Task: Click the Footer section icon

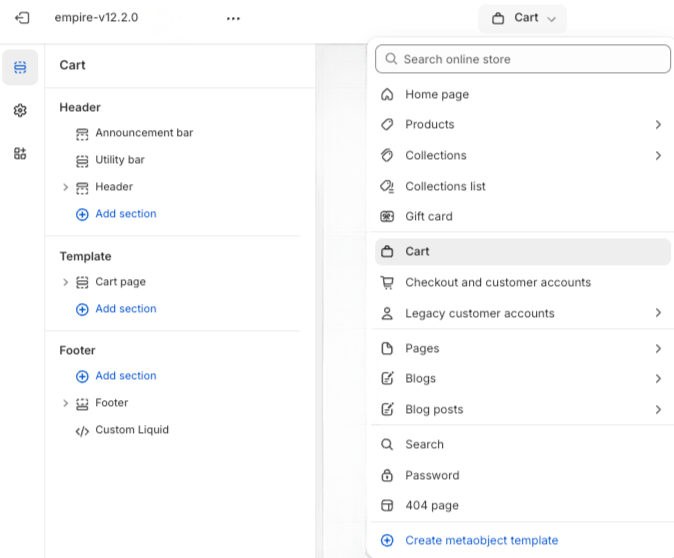Action: tap(82, 404)
